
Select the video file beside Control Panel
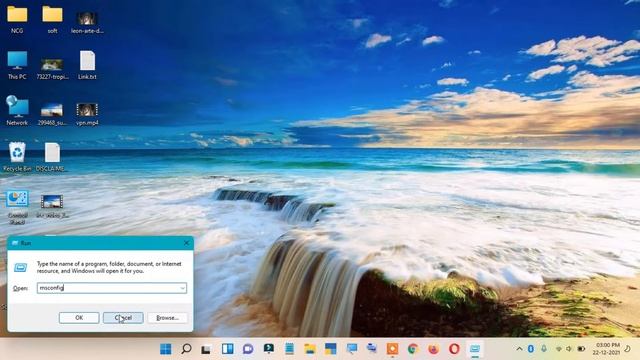[52, 207]
